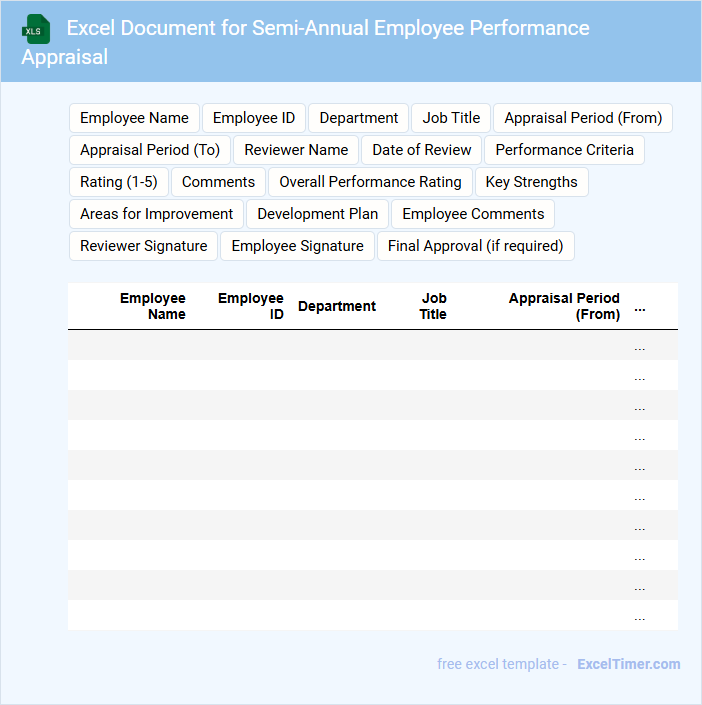
Task: Click the Performance Criteria tag
Action: click(564, 150)
